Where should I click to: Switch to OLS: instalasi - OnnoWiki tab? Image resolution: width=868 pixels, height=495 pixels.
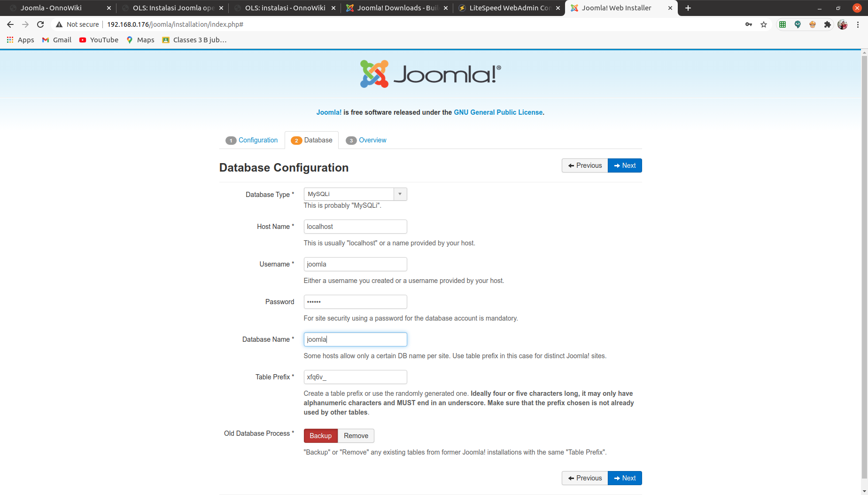click(x=285, y=8)
